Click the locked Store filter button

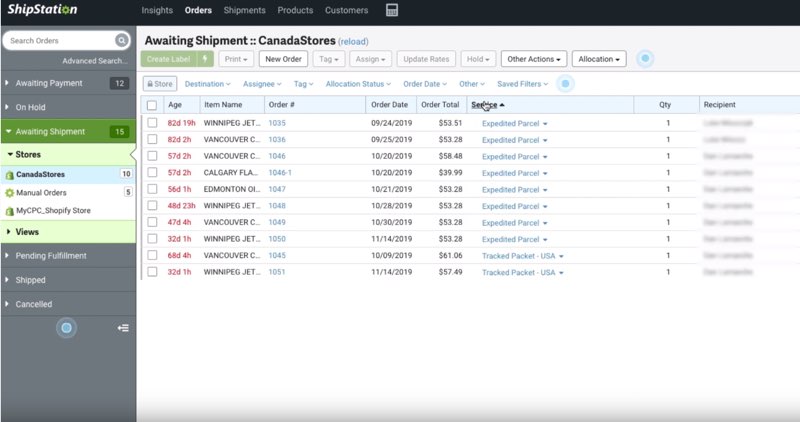160,84
